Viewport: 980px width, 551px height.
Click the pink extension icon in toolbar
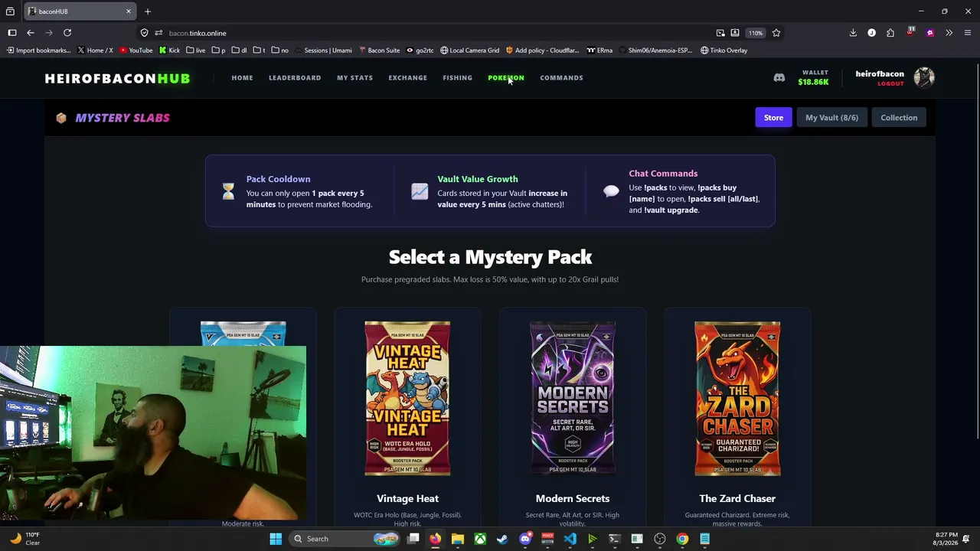click(x=929, y=33)
